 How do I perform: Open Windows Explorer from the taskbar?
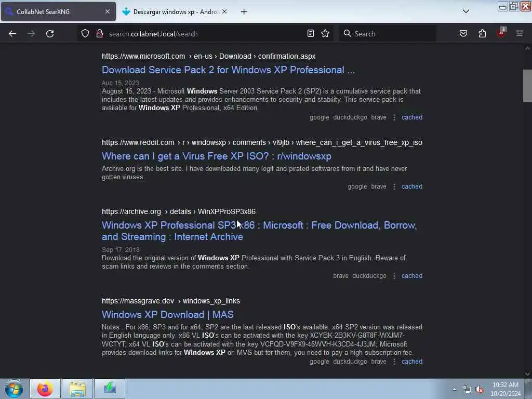[x=77, y=389]
